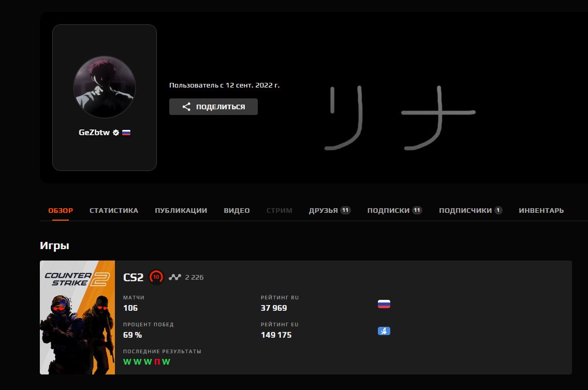This screenshot has height=390, width=588.
Task: Click the ELO graph icon near 2 226
Action: [x=175, y=277]
